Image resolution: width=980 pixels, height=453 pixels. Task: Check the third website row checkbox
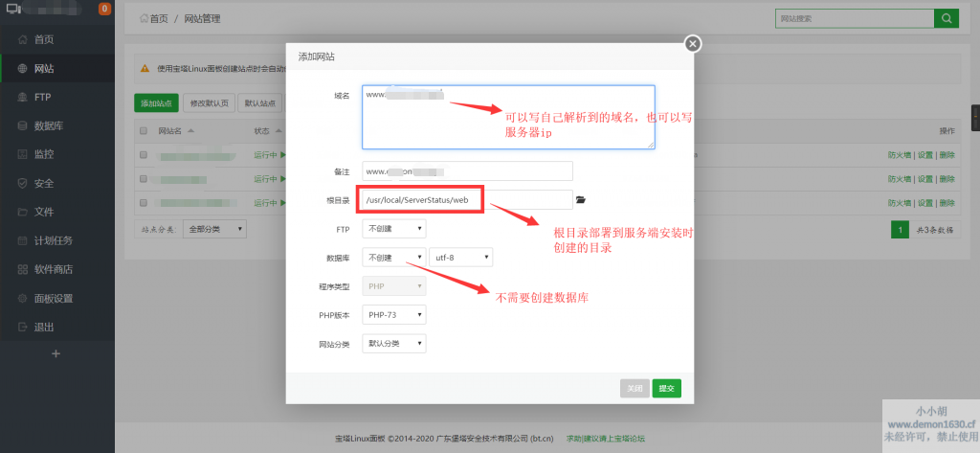[144, 202]
